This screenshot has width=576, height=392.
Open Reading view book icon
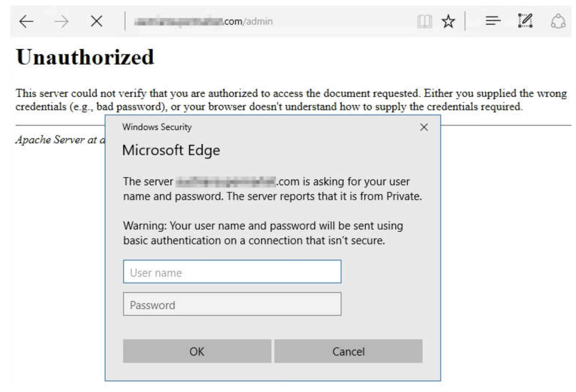click(424, 21)
